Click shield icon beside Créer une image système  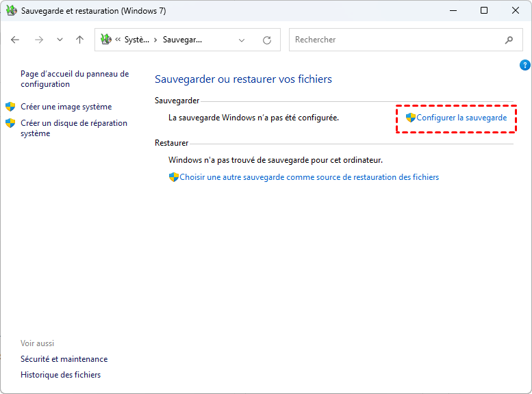[10, 107]
